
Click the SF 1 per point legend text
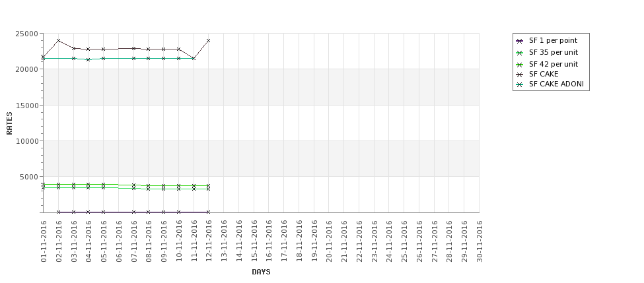[x=553, y=41]
